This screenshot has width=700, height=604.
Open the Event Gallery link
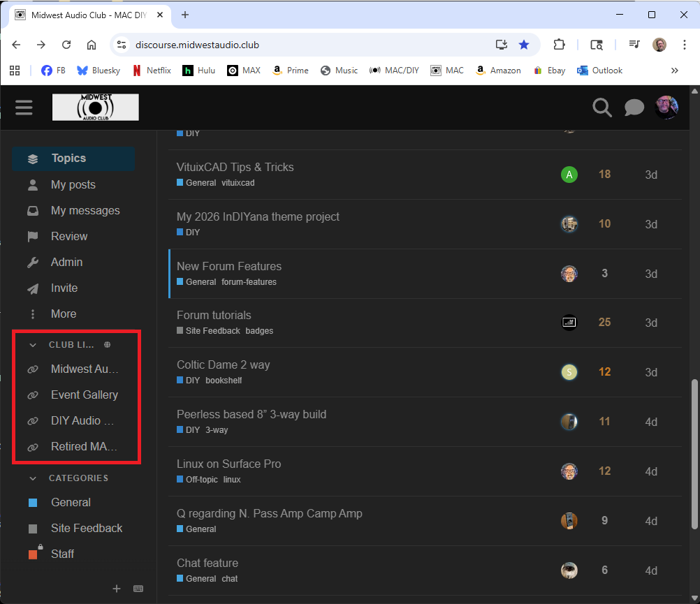pos(84,395)
